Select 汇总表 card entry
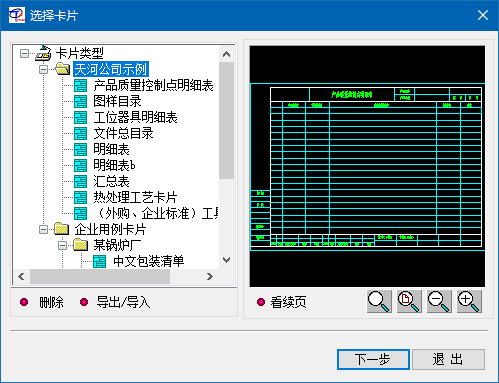 click(x=111, y=181)
